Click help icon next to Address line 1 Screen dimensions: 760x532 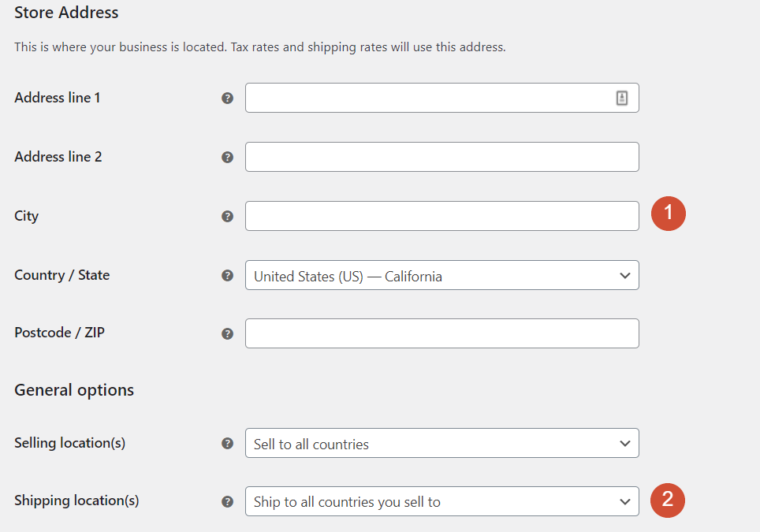(x=227, y=99)
